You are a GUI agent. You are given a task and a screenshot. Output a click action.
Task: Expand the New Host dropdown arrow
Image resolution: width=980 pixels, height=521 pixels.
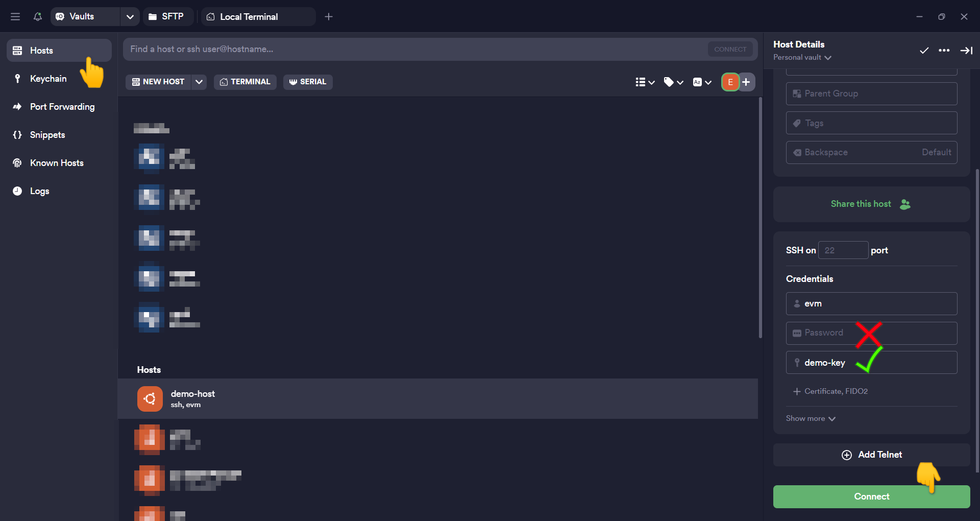199,82
